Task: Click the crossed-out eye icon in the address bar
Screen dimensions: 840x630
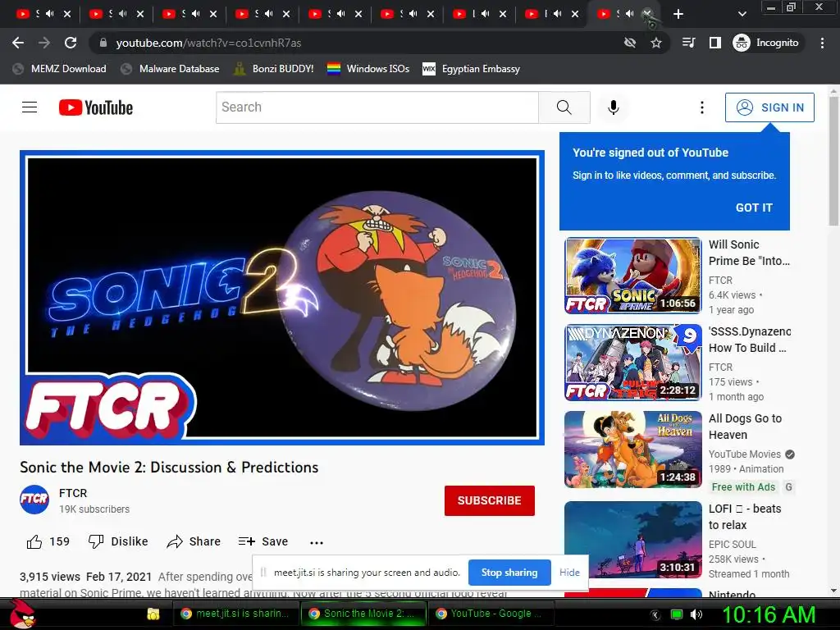Action: [x=630, y=43]
